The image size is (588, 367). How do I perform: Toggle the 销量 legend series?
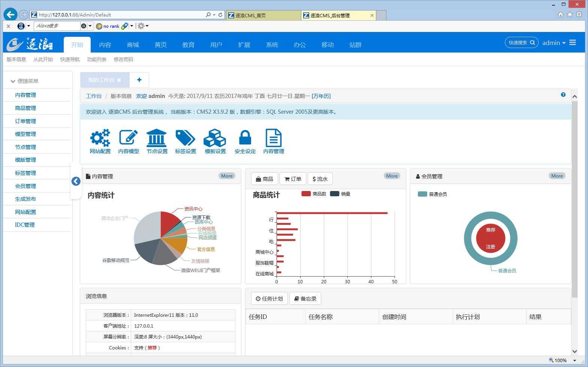click(x=340, y=194)
